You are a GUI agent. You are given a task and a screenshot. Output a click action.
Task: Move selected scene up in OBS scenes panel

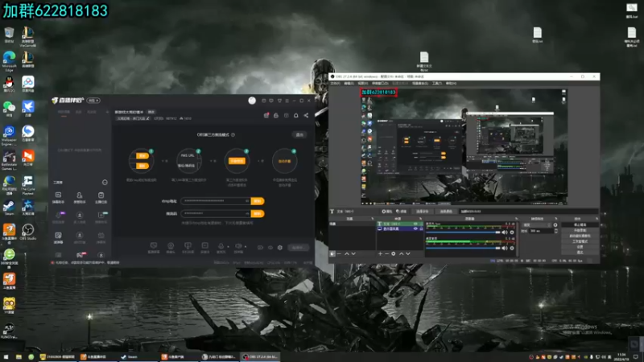tap(347, 253)
